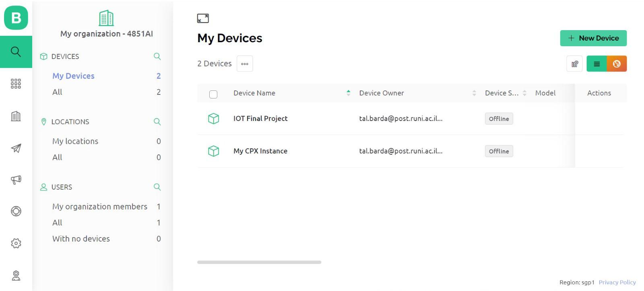Screen dimensions: 644x291
Task: Open the apps grid in the sidebar
Action: tap(16, 84)
